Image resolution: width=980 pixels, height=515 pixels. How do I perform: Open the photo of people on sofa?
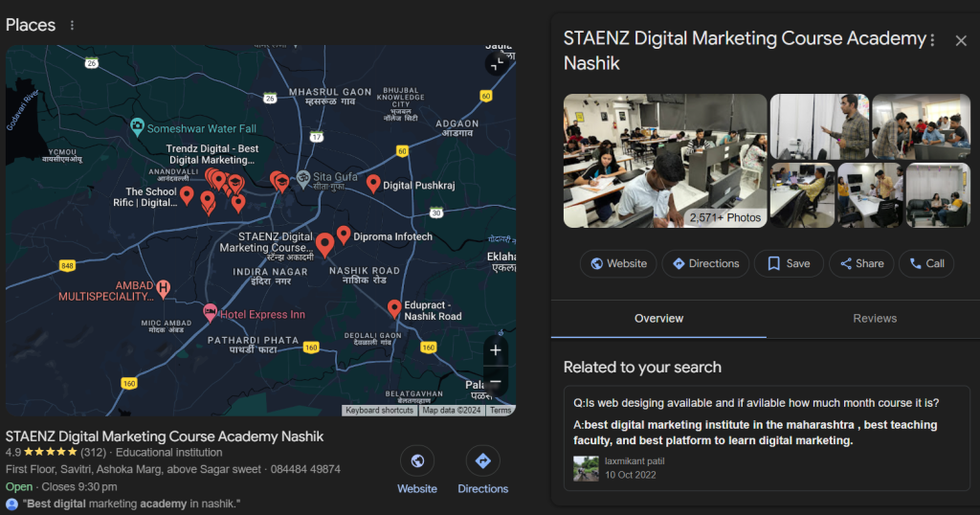click(938, 195)
